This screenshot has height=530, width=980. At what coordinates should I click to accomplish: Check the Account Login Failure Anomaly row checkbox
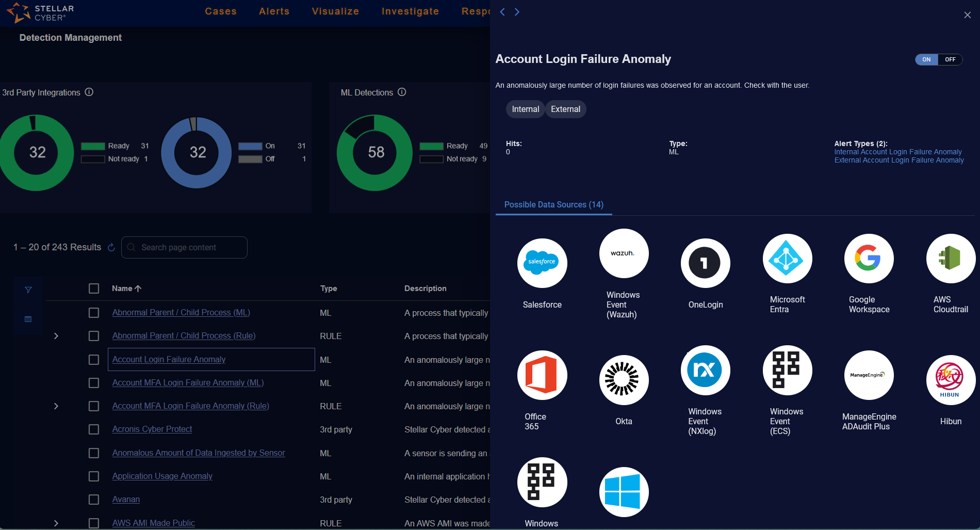tap(94, 360)
